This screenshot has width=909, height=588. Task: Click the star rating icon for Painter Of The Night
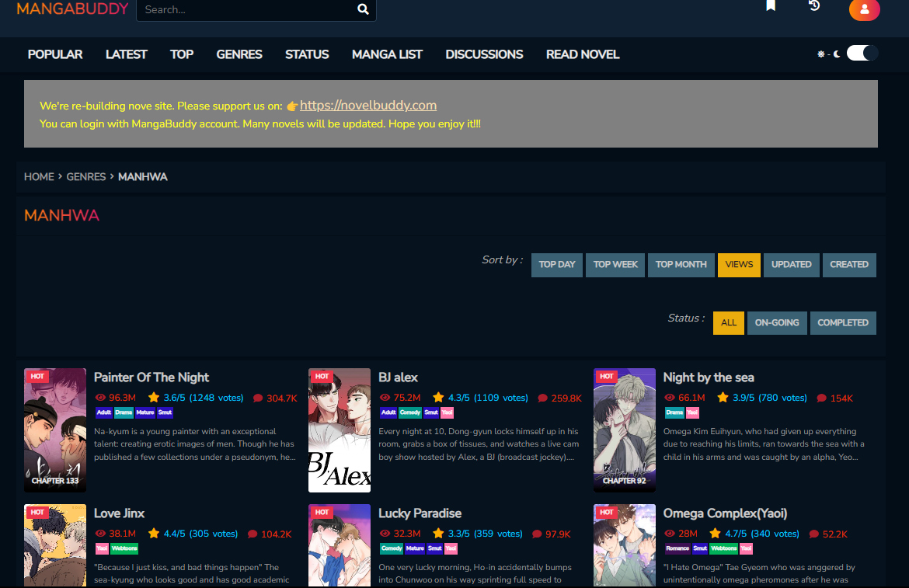coord(154,398)
